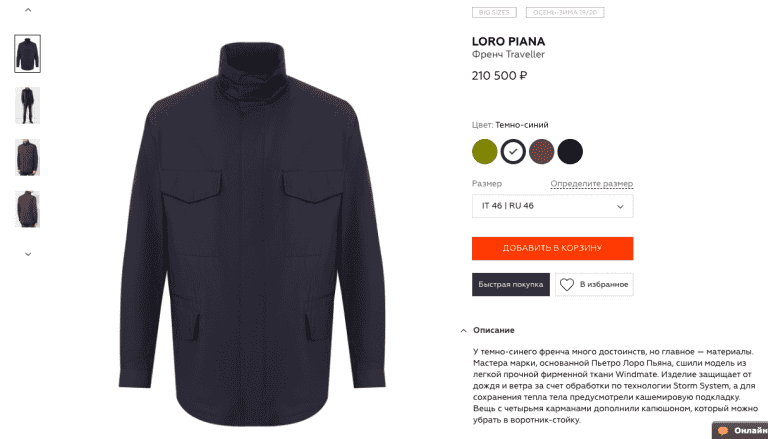Open the online chat bubble icon
This screenshot has height=439, width=768.
point(723,431)
